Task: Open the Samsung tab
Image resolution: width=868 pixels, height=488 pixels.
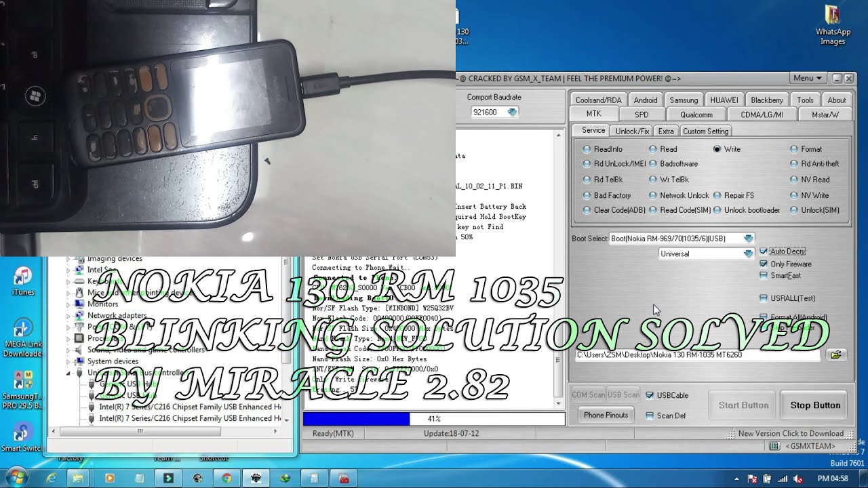Action: [x=683, y=100]
